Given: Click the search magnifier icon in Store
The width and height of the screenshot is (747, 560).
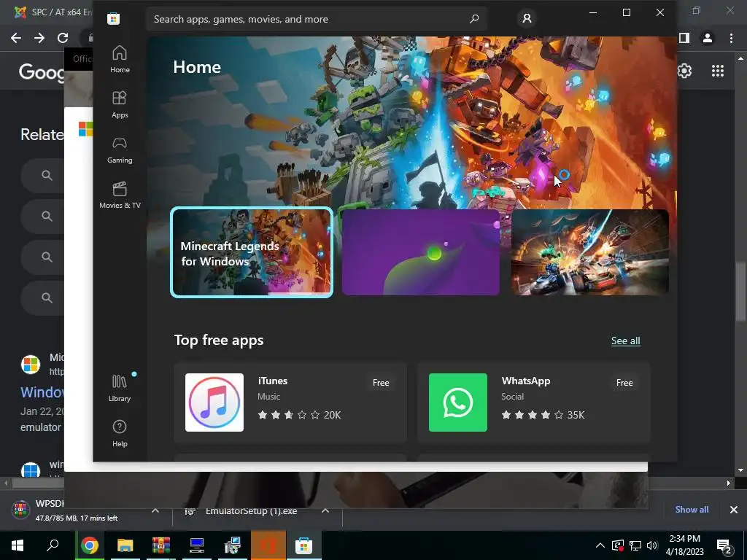Looking at the screenshot, I should (x=474, y=19).
